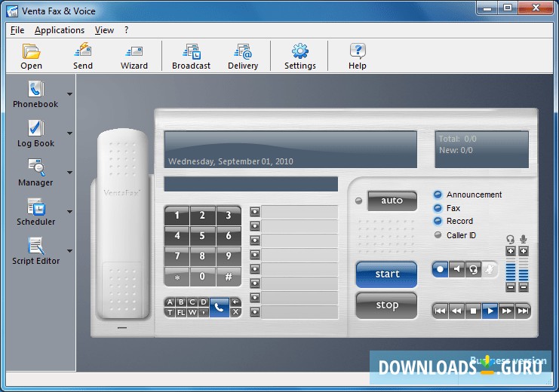Viewport: 559px width, 392px height.
Task: Open the Script Editor from the sidebar
Action: click(35, 251)
